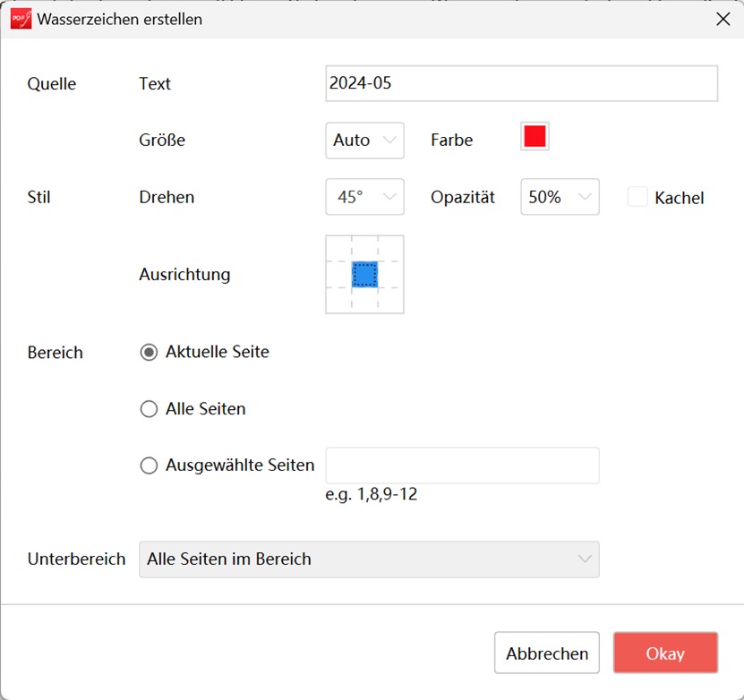The width and height of the screenshot is (744, 700).
Task: Click the watermark Text field with 2024-05
Action: (521, 84)
